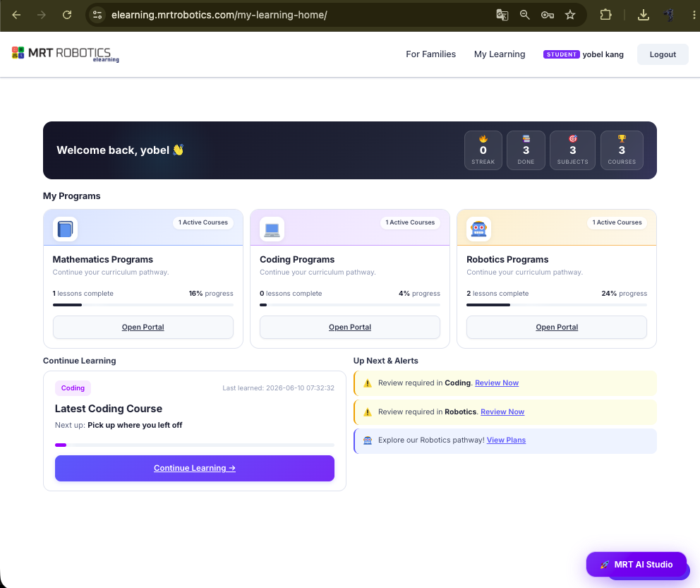Click the Robotics 1 Active Courses badge
The width and height of the screenshot is (700, 588).
coord(617,222)
